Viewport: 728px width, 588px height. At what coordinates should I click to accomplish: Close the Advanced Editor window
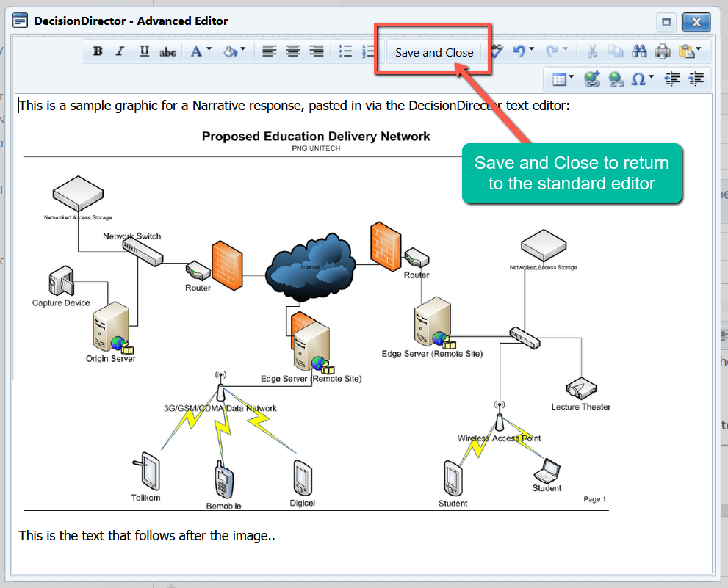click(696, 22)
